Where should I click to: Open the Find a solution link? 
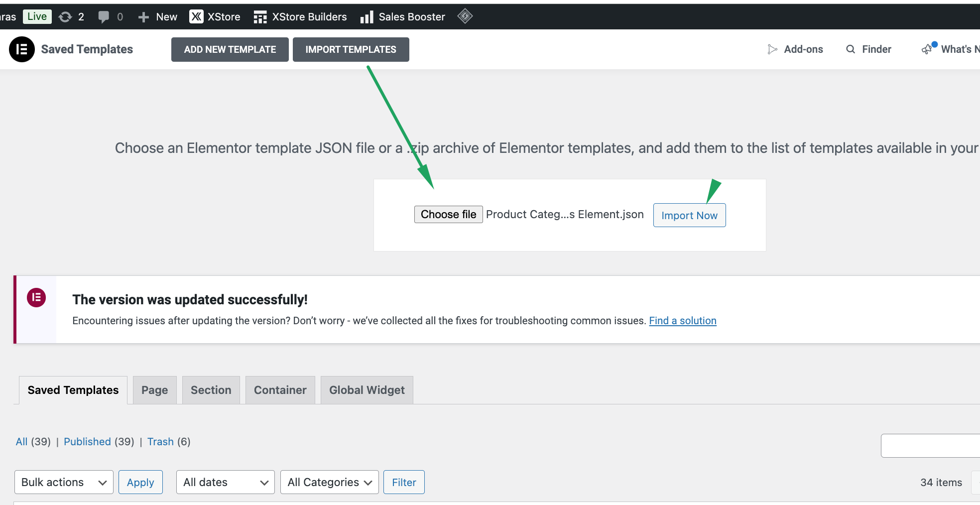pyautogui.click(x=683, y=321)
